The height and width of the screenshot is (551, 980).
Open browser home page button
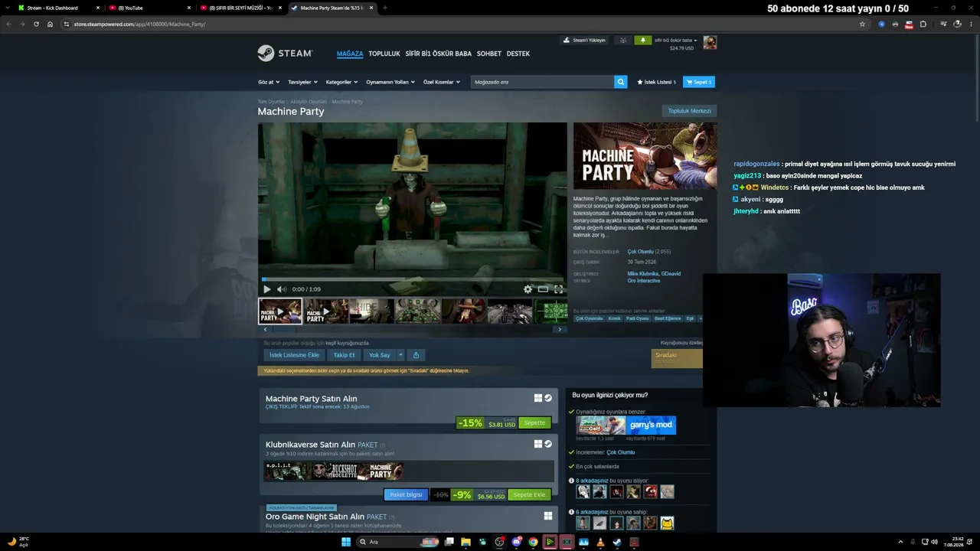[50, 24]
